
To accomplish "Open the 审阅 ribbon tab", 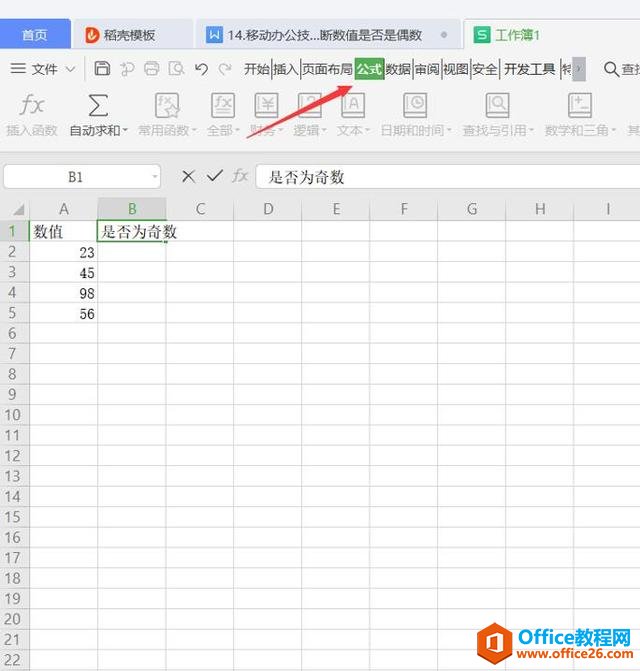I will (427, 68).
